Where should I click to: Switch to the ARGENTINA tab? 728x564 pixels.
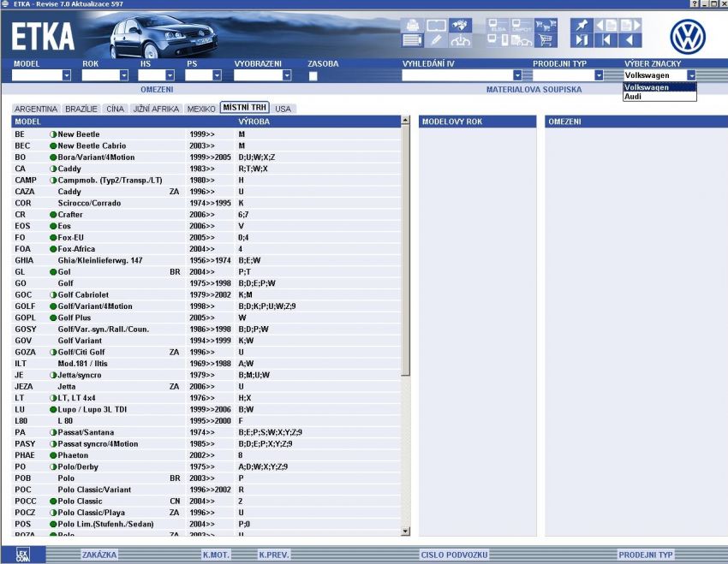(x=36, y=109)
